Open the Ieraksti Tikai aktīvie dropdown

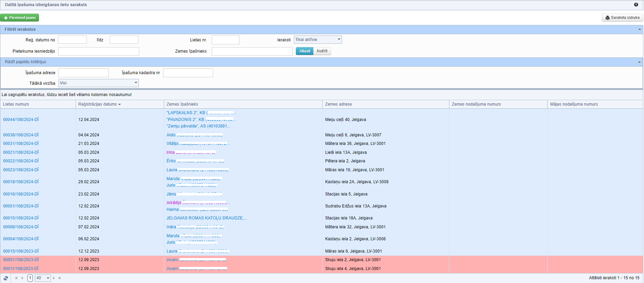(x=318, y=40)
